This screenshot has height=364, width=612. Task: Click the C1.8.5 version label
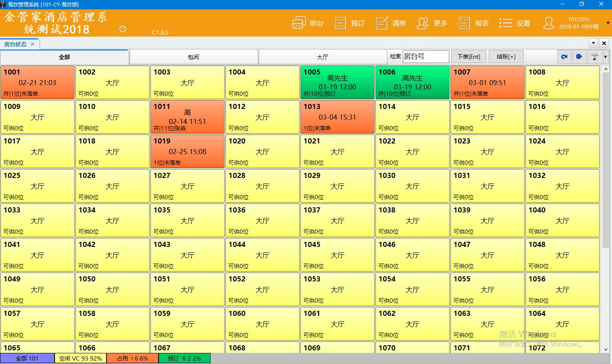(x=160, y=32)
